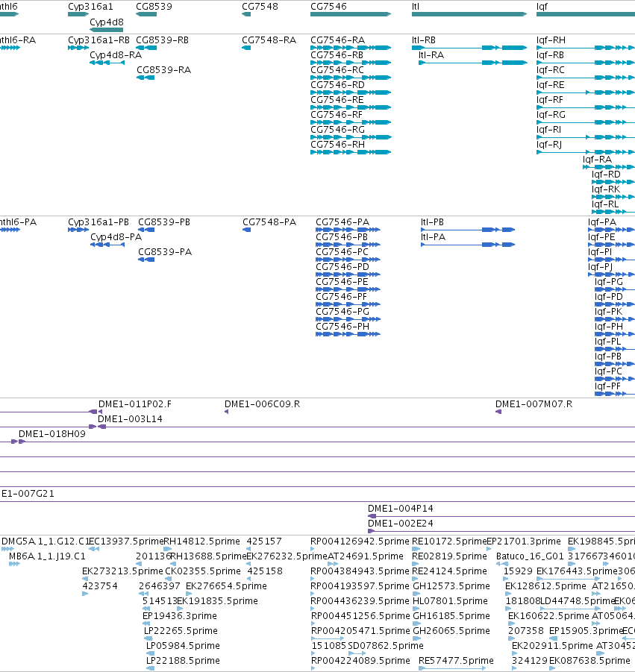Click the DME1-006C09.R BAC end label

tap(262, 404)
